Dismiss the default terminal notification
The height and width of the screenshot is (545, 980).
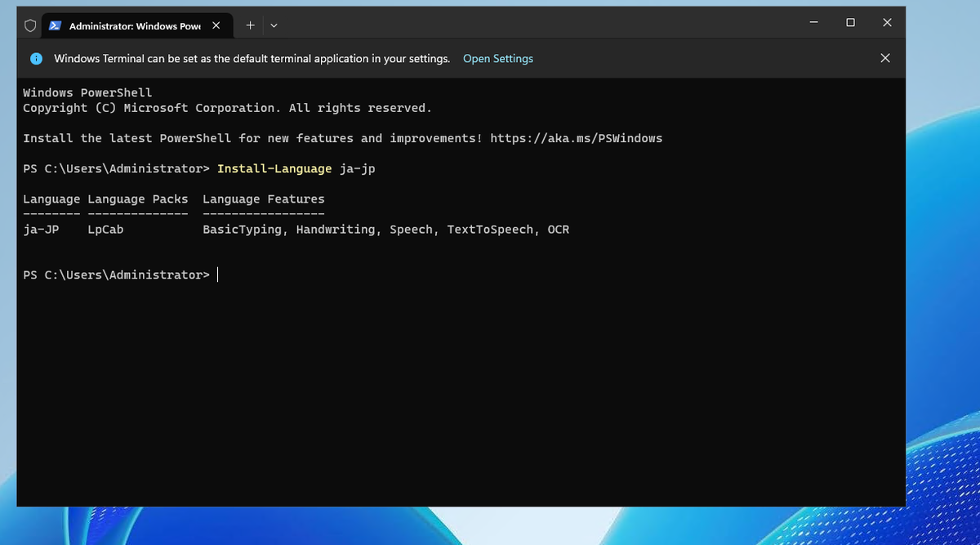(885, 58)
